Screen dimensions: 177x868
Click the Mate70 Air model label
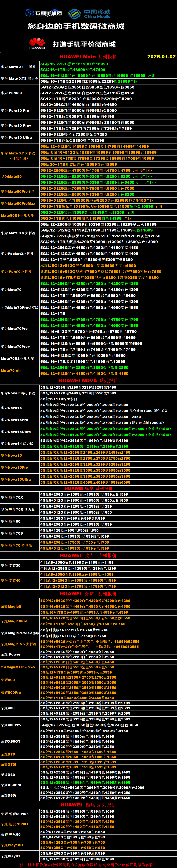pyautogui.click(x=11, y=370)
